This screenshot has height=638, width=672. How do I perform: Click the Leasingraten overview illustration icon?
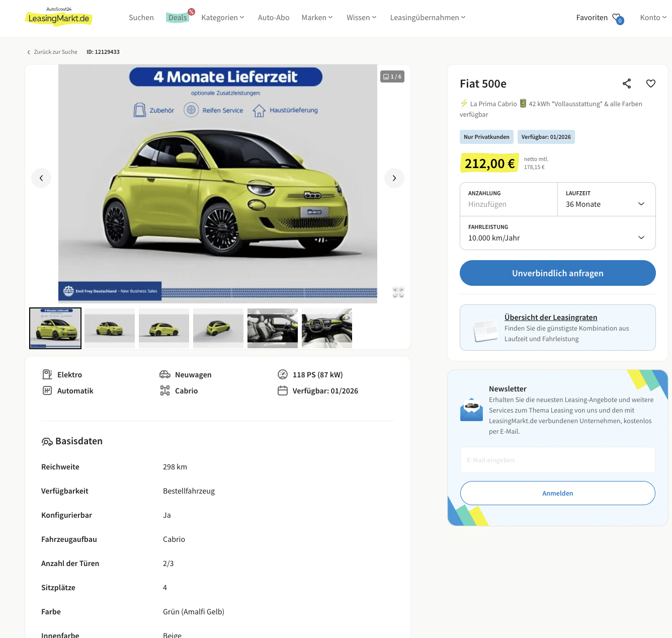(x=485, y=331)
